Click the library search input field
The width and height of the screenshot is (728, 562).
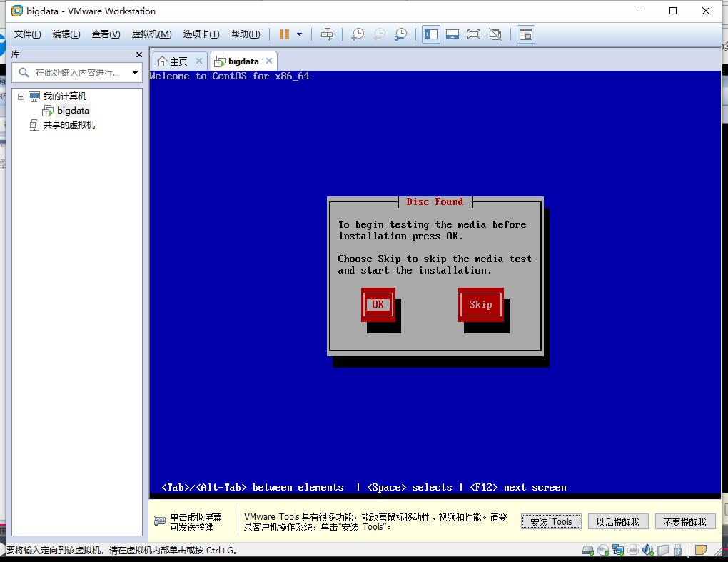click(77, 72)
